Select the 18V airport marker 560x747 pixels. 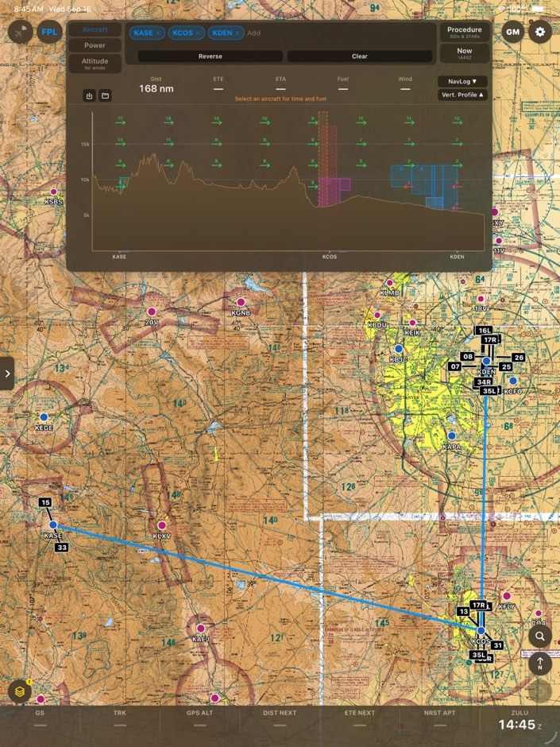[481, 299]
